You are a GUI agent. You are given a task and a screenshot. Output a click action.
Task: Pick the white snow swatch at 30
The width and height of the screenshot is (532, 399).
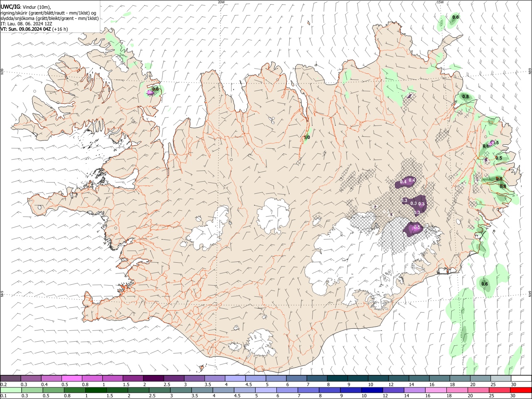521,378
